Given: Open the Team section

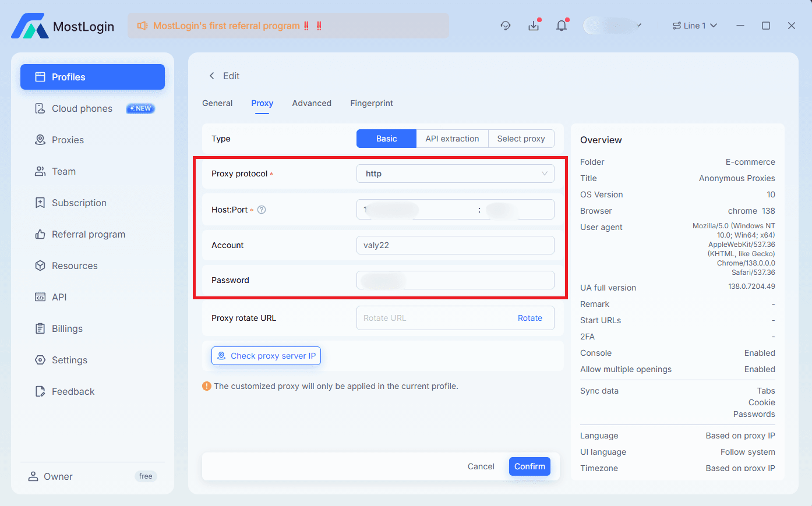Looking at the screenshot, I should 63,171.
